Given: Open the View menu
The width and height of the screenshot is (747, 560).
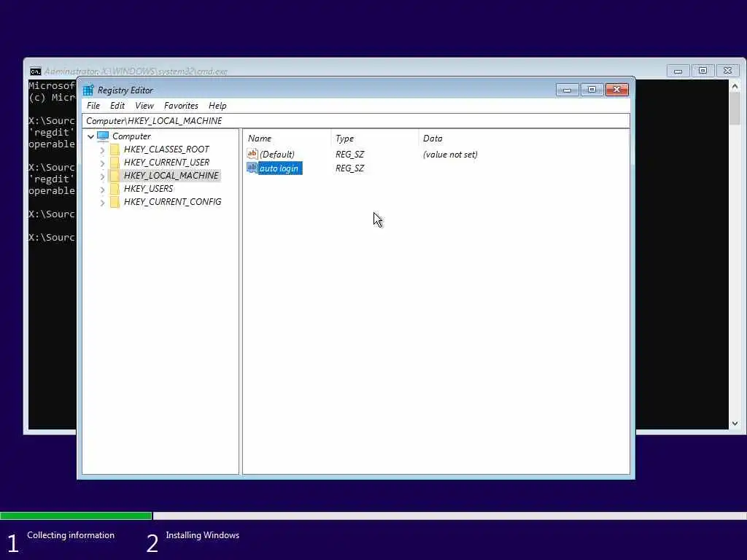Looking at the screenshot, I should tap(144, 106).
